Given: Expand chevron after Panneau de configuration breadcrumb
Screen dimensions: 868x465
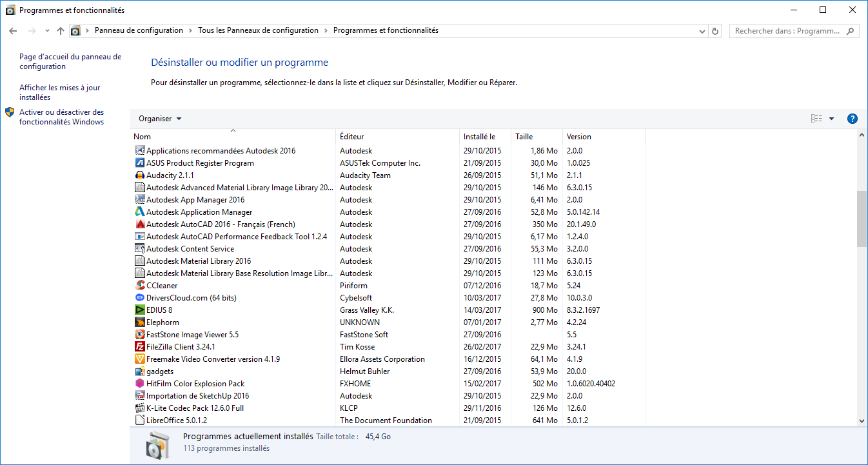Looking at the screenshot, I should 191,30.
